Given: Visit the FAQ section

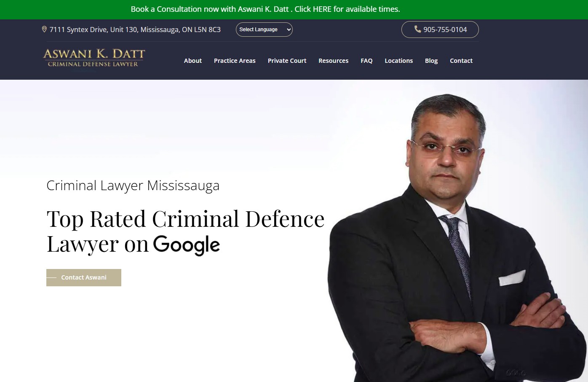Looking at the screenshot, I should (x=366, y=60).
